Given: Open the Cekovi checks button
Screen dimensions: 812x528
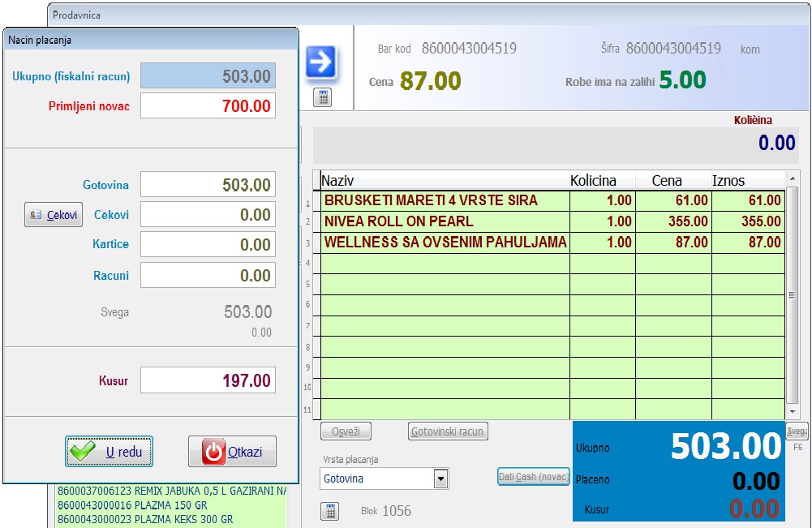Looking at the screenshot, I should coord(54,215).
